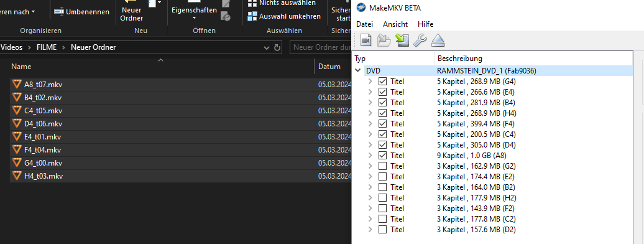Open video files icon in MakeMKV toolbar
644x244 pixels.
pyautogui.click(x=366, y=40)
